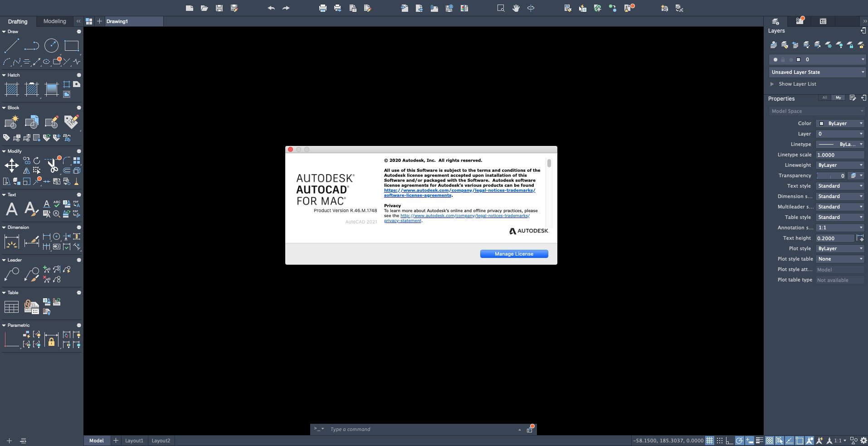Toggle transparency display in status bar
868x446 pixels.
tap(770, 441)
